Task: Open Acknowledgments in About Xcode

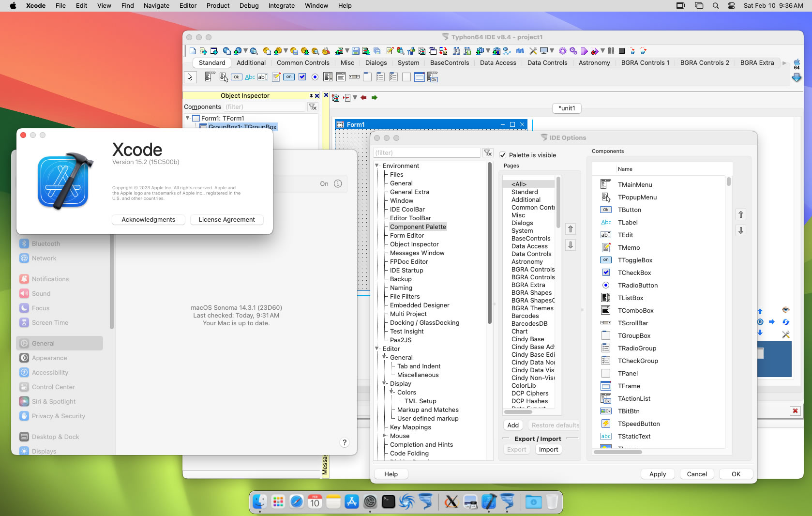Action: coord(149,219)
